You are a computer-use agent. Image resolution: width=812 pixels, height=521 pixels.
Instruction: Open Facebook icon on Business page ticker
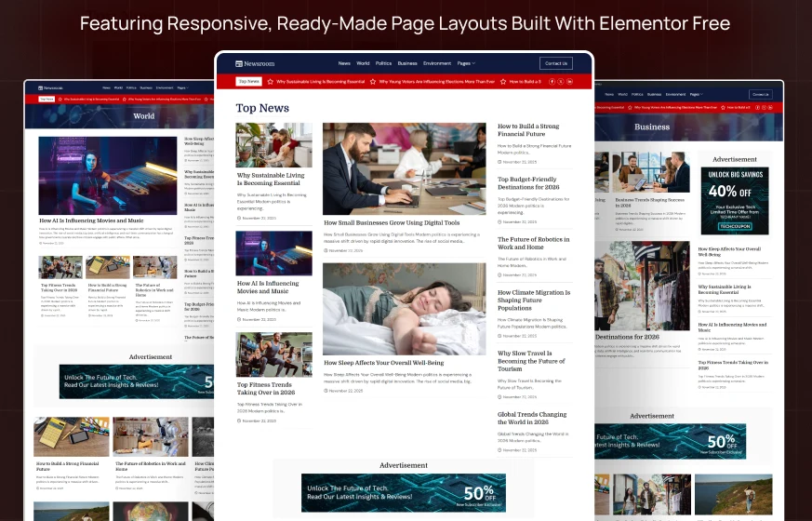758,108
